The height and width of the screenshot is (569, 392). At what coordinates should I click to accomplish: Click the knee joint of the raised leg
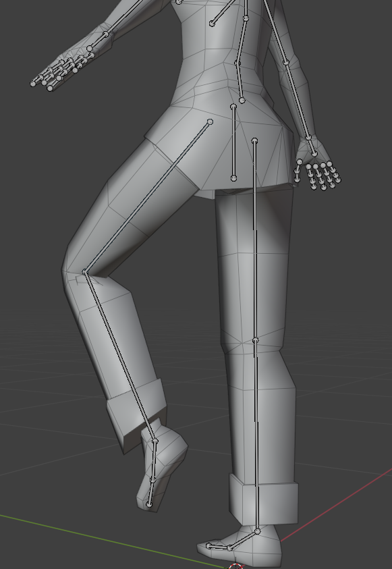pos(85,272)
